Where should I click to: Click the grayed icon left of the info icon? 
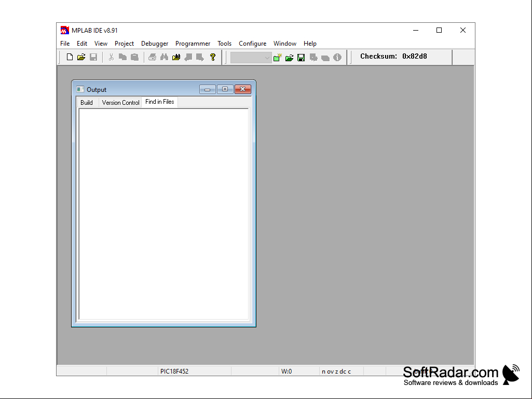pyautogui.click(x=325, y=58)
